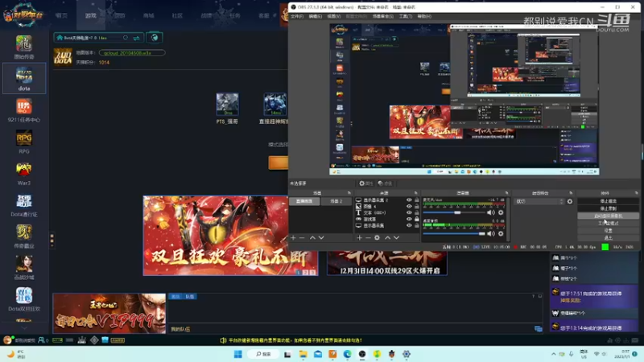
Task: Toggle visibility of the 图像 4 source
Action: click(409, 207)
